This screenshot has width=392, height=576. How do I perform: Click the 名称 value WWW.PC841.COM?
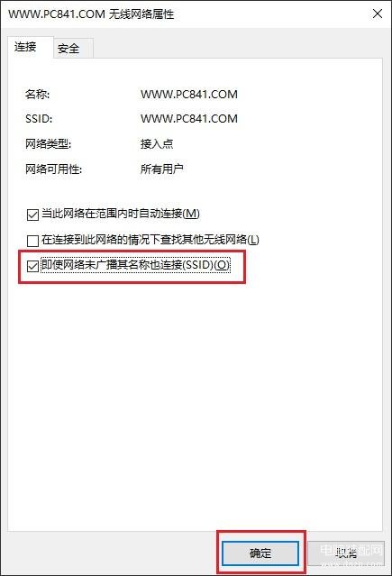[x=189, y=95]
